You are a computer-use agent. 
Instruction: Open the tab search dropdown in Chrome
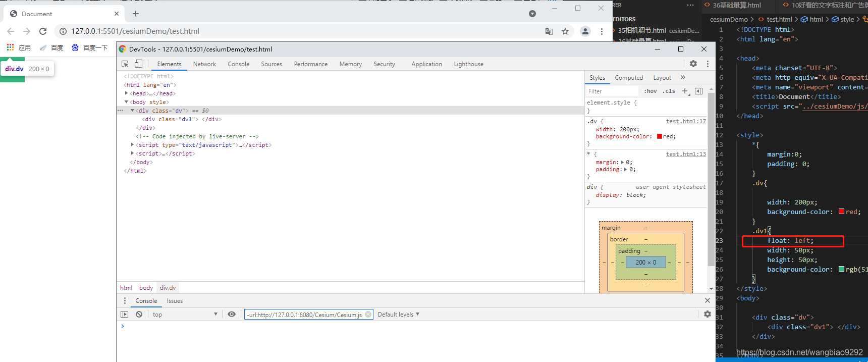(532, 14)
